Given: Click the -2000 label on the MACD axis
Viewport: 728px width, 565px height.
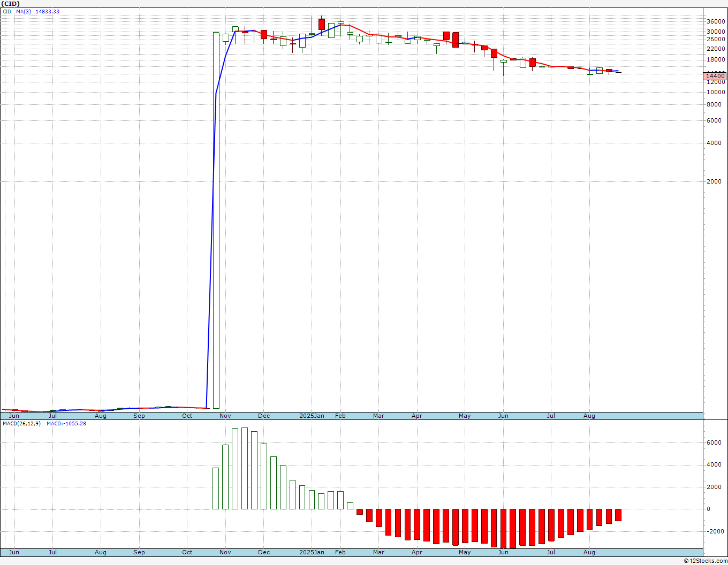Looking at the screenshot, I should tap(716, 531).
